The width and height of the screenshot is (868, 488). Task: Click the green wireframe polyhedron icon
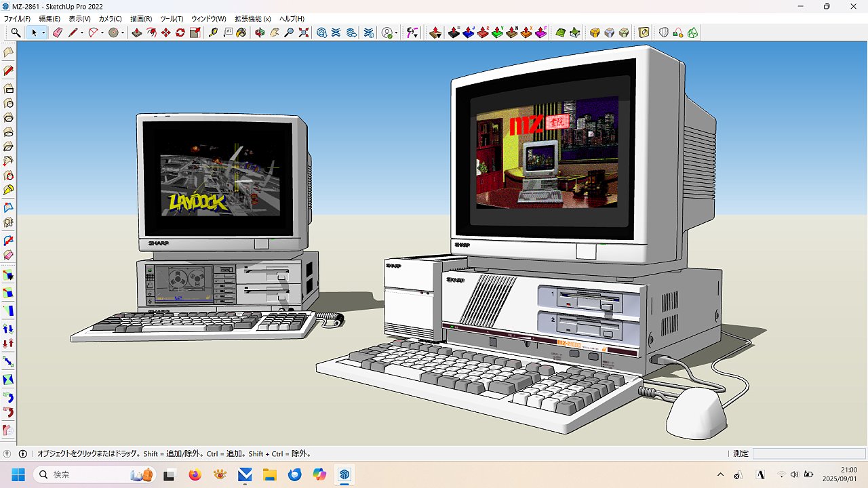tap(693, 33)
